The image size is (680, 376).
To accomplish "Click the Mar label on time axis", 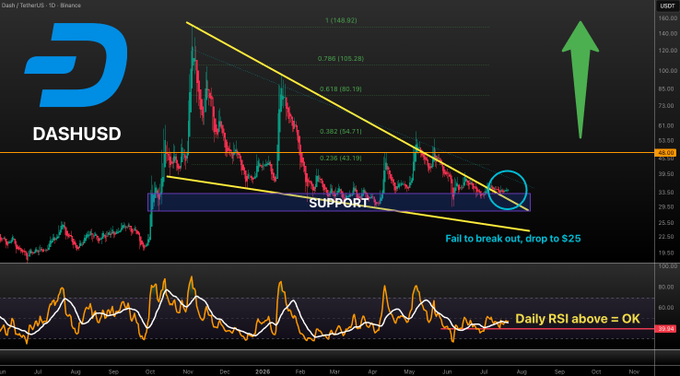I will (x=334, y=372).
